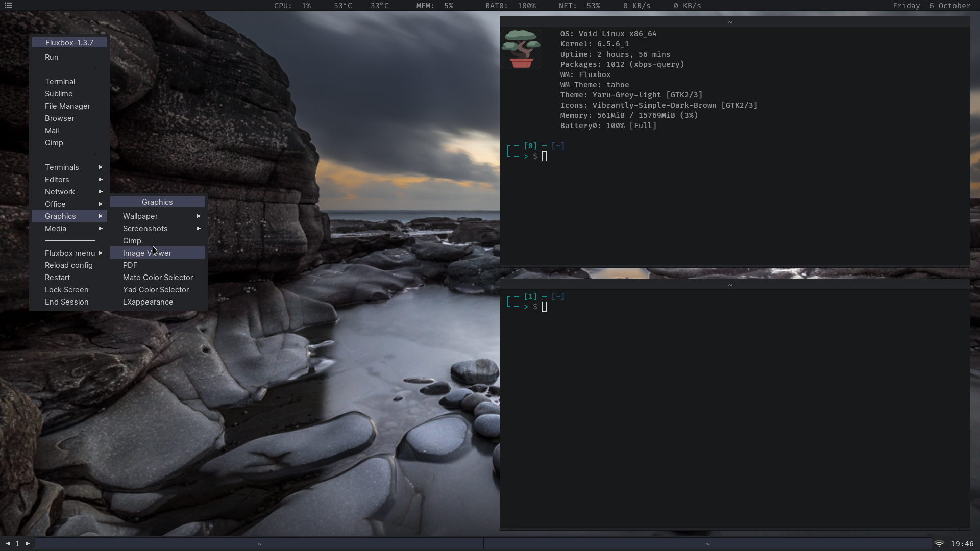Open Sublime from the root menu
The height and width of the screenshot is (551, 980).
coord(69,94)
